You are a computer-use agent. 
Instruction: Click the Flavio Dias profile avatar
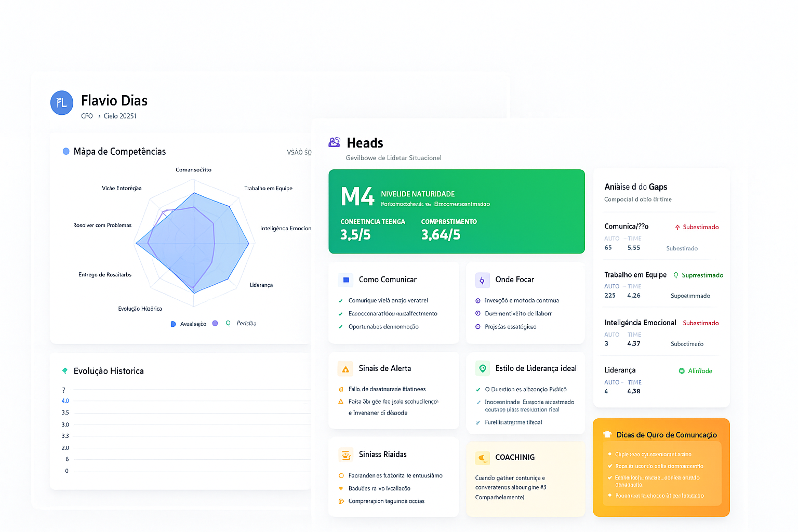[62, 103]
